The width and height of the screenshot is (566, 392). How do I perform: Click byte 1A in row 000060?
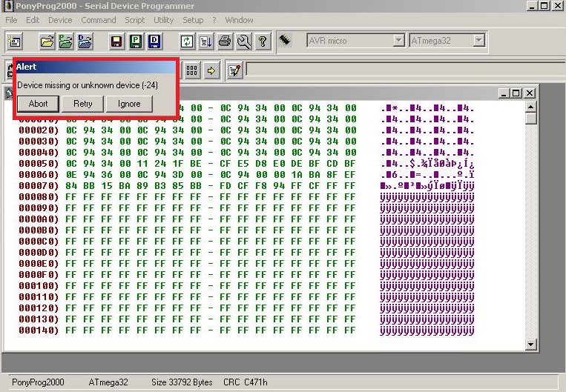297,175
